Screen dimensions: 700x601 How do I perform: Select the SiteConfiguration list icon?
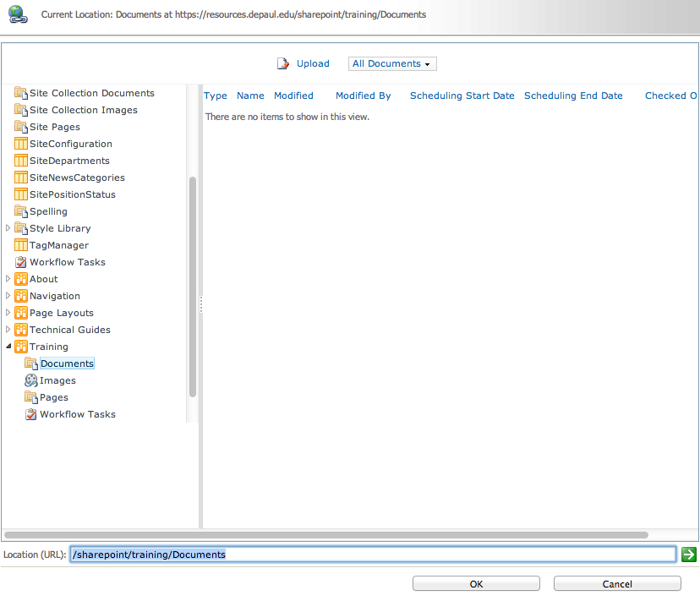(19, 144)
